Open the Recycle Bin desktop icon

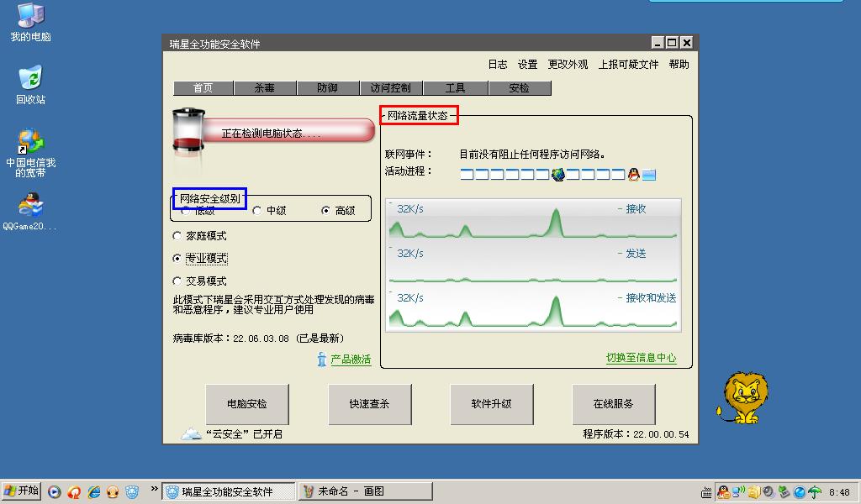point(31,85)
